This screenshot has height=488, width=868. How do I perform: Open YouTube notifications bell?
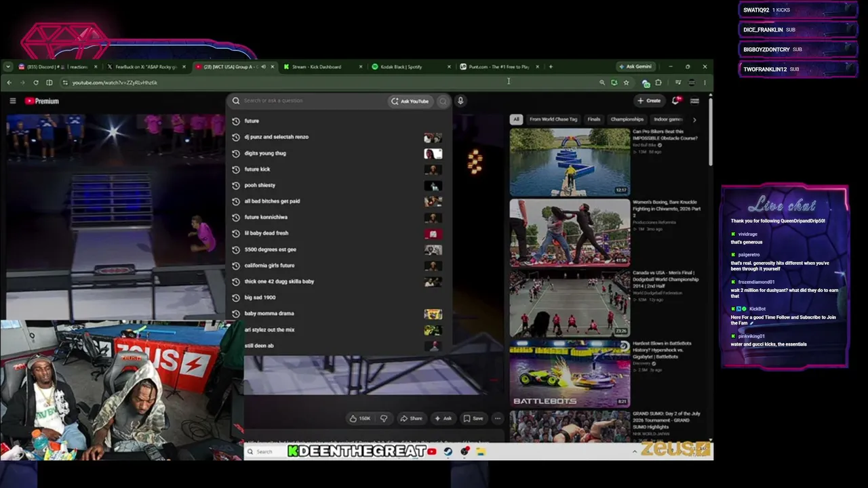coord(676,101)
